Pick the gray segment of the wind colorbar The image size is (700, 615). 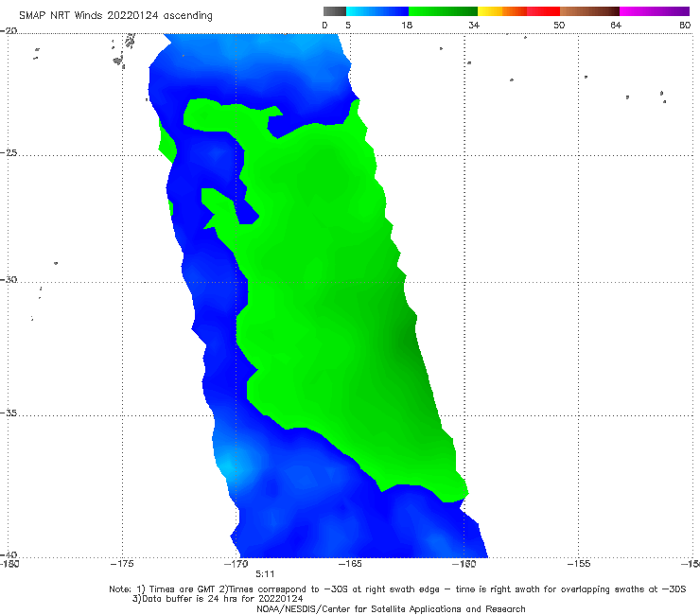click(335, 11)
